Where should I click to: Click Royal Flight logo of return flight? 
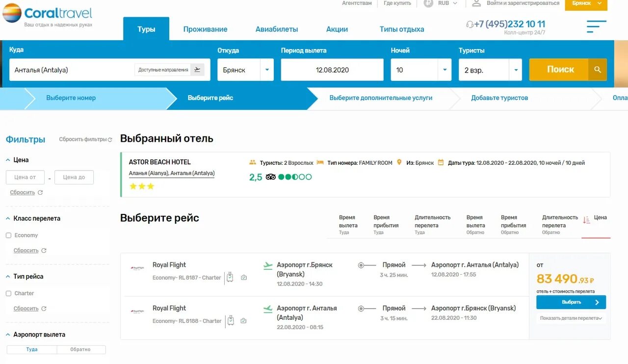pos(137,311)
